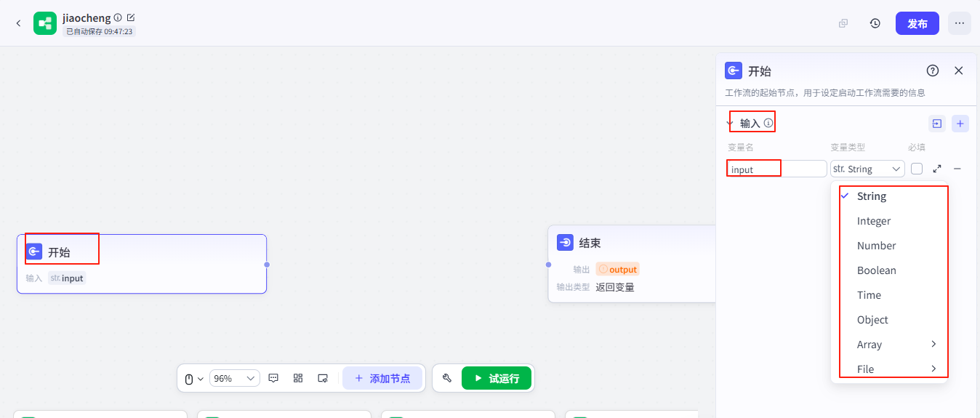Collapse the 输入 section chevron

coord(731,123)
